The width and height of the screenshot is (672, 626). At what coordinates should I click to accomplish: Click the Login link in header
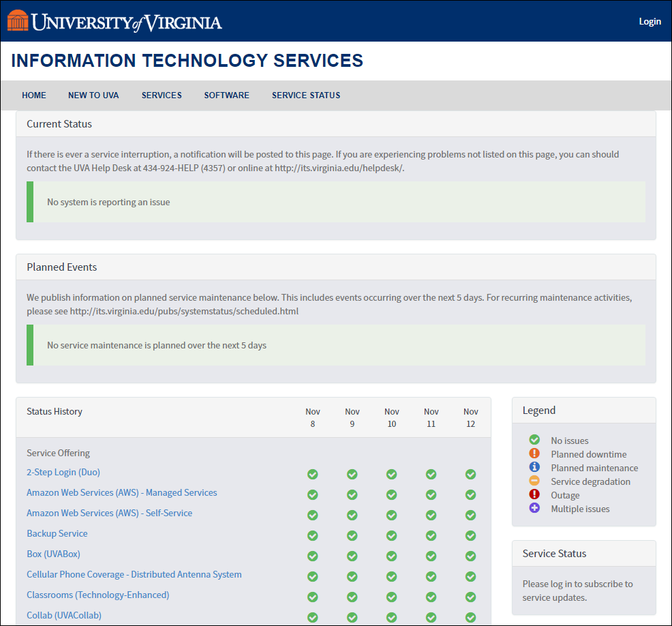tap(650, 21)
